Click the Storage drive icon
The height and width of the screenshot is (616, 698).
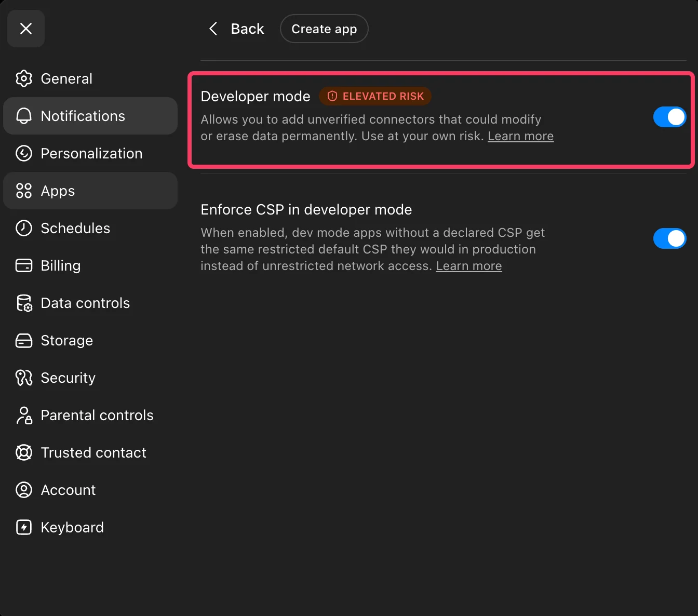tap(24, 340)
